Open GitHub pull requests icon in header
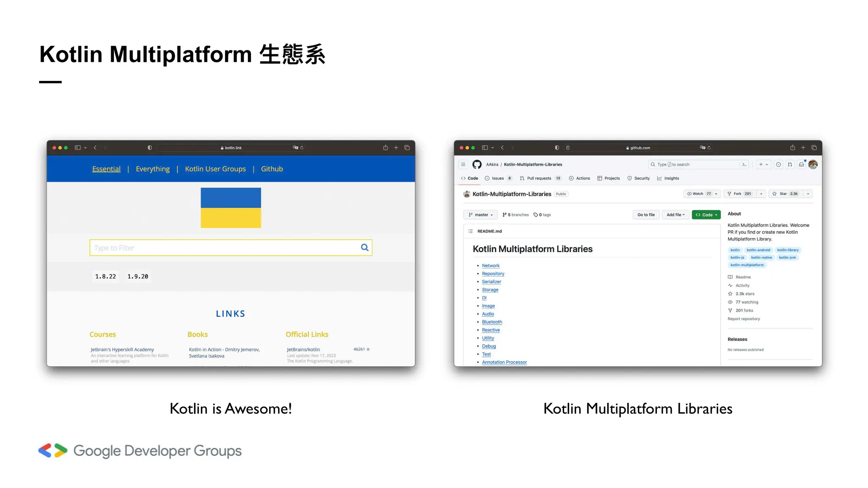This screenshot has height=488, width=868. (x=790, y=164)
